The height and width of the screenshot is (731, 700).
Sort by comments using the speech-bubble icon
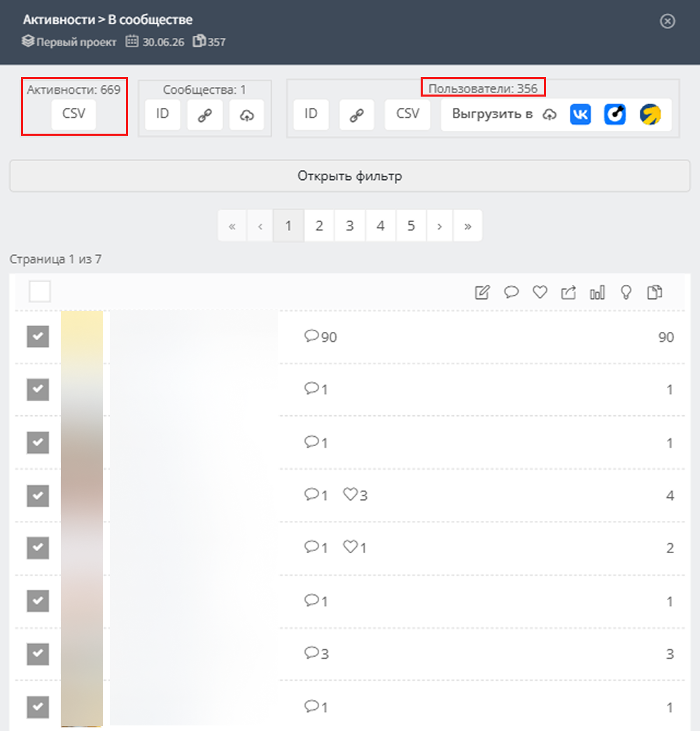coord(511,292)
